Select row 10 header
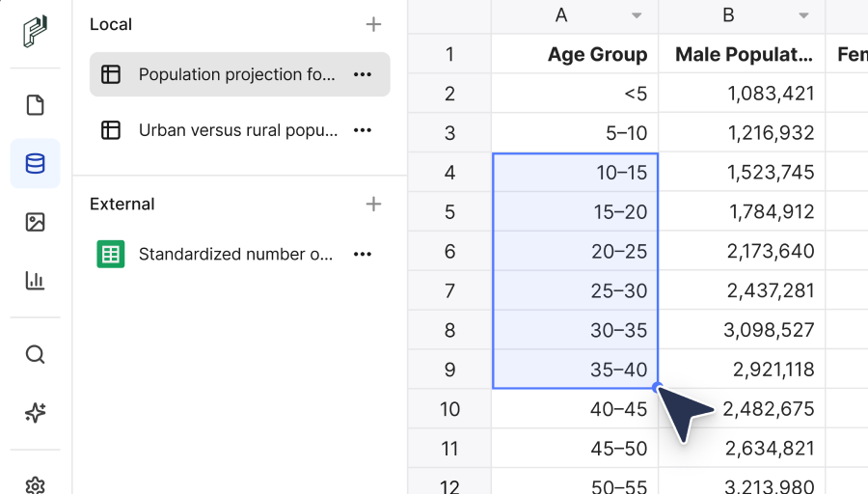The width and height of the screenshot is (868, 494). (449, 409)
